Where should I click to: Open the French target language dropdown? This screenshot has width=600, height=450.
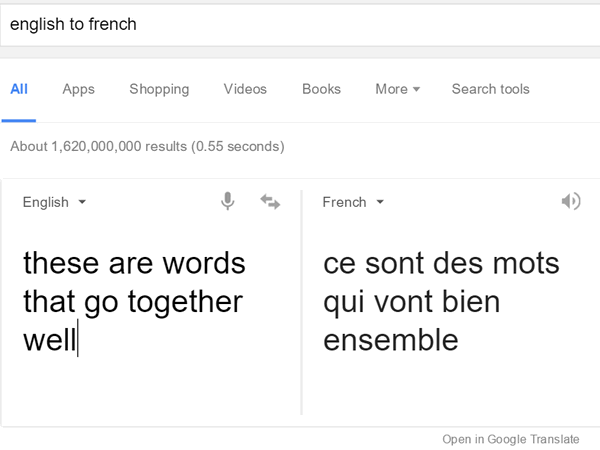click(x=353, y=202)
